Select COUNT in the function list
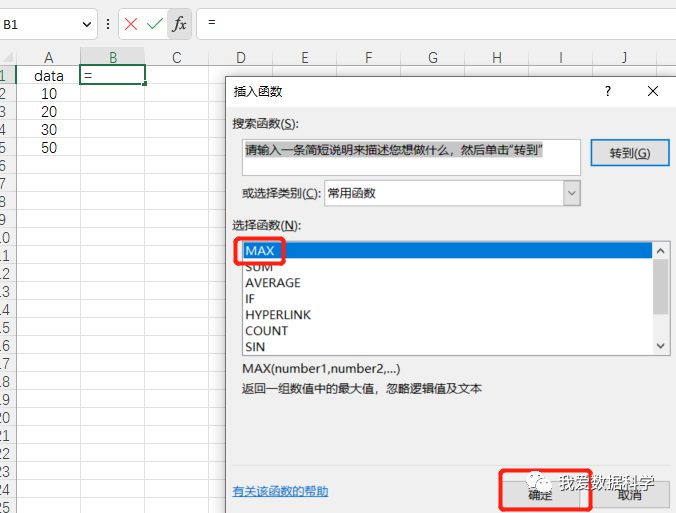The image size is (676, 513). pos(448,331)
